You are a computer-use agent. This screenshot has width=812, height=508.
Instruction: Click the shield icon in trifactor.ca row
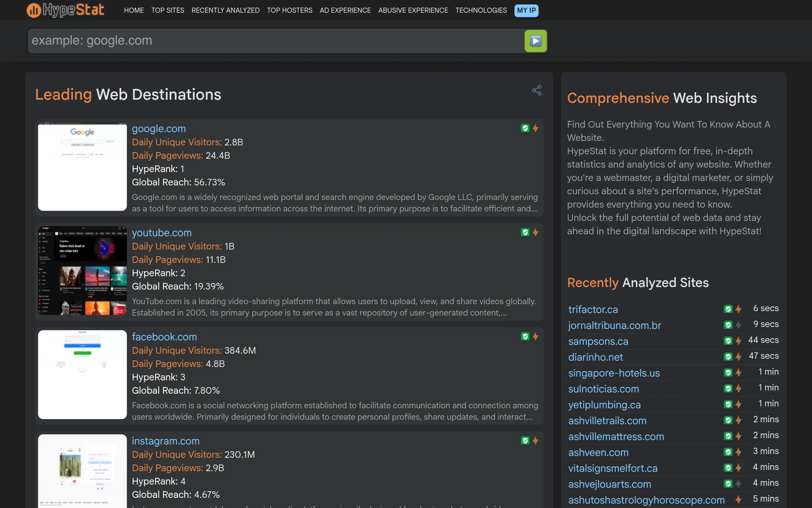coord(728,309)
